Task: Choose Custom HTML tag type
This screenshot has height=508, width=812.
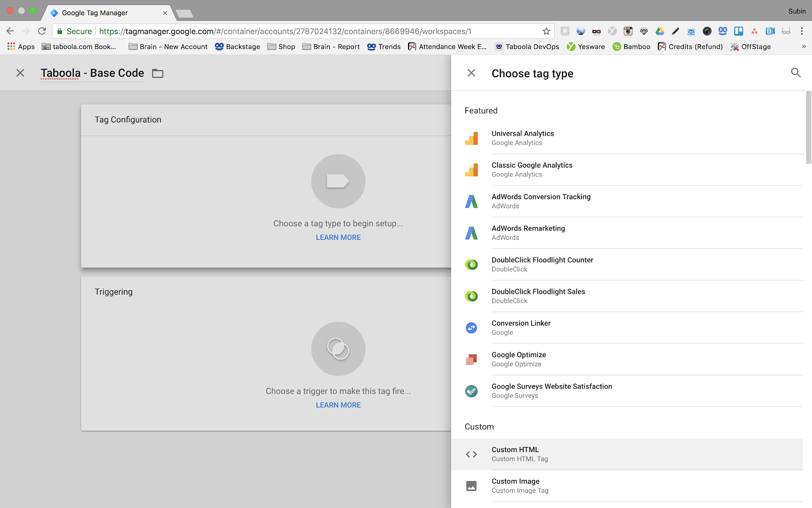Action: [x=627, y=454]
